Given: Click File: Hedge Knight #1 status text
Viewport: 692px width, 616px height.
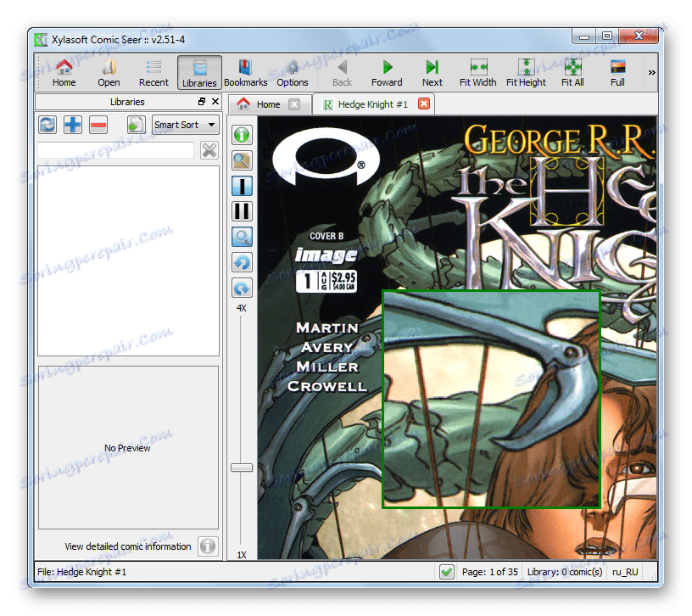Looking at the screenshot, I should click(82, 572).
